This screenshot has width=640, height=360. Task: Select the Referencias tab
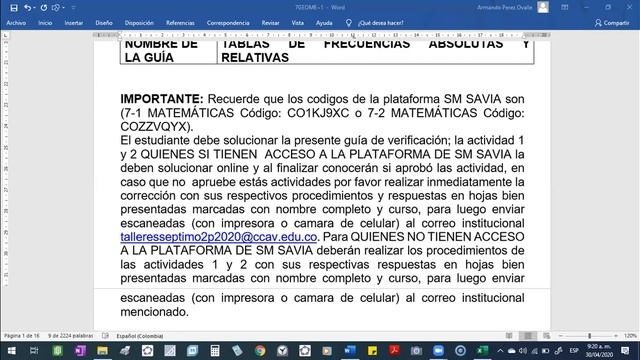(180, 23)
